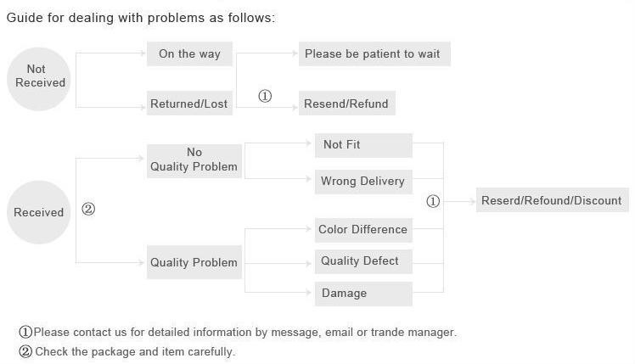Image resolution: width=635 pixels, height=364 pixels.
Task: Click circled number 1 before Reserd/Refound/Discount
Action: [433, 201]
